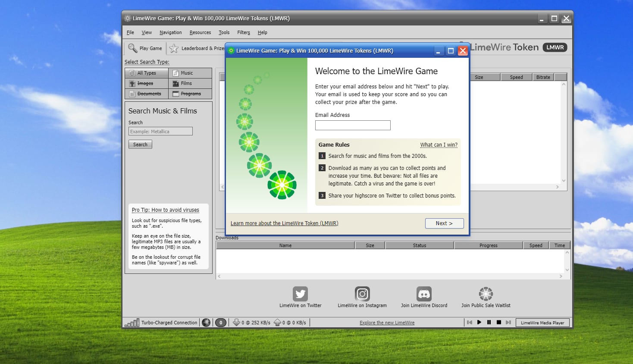
Task: Toggle the Programs search type on
Action: pos(176,94)
